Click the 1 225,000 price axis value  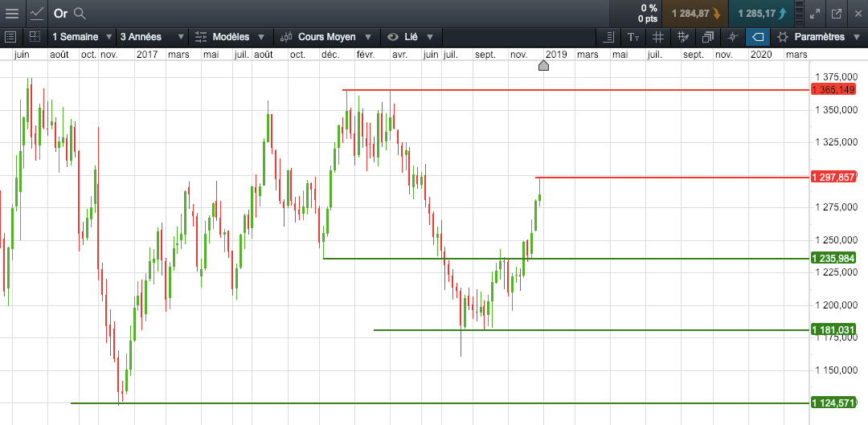coord(837,272)
